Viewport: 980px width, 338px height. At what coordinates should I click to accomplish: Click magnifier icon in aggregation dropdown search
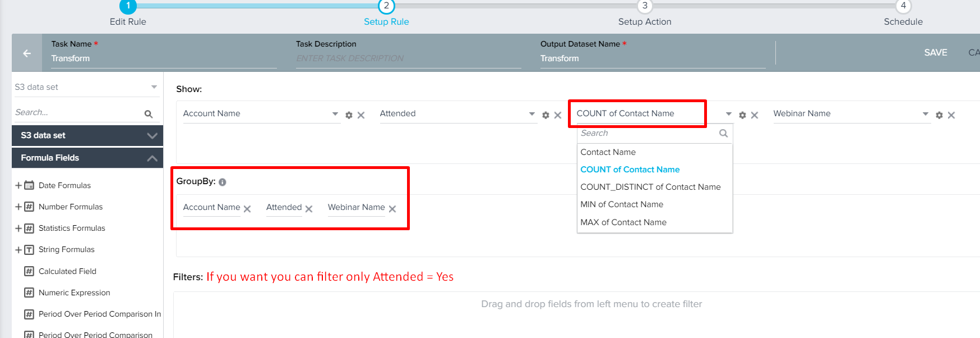pos(723,133)
